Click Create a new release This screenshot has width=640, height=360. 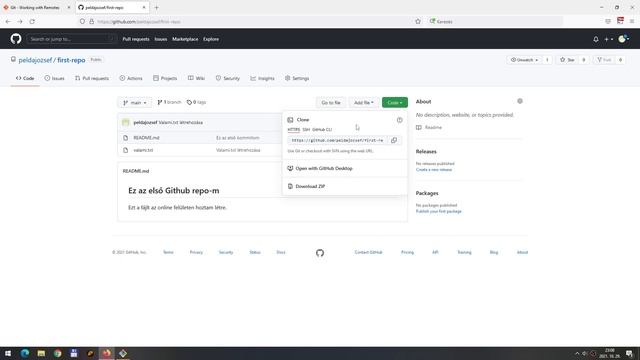click(434, 169)
